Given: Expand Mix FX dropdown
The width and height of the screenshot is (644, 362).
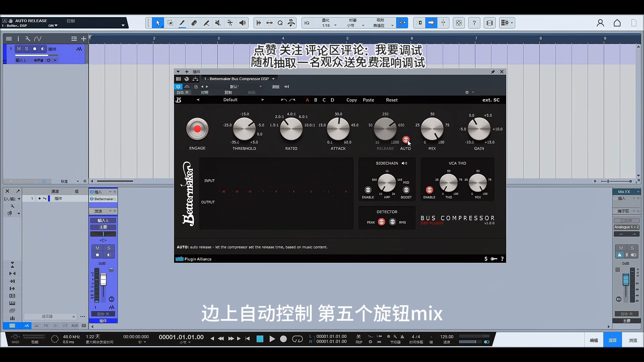Looking at the screenshot, I should tap(638, 192).
